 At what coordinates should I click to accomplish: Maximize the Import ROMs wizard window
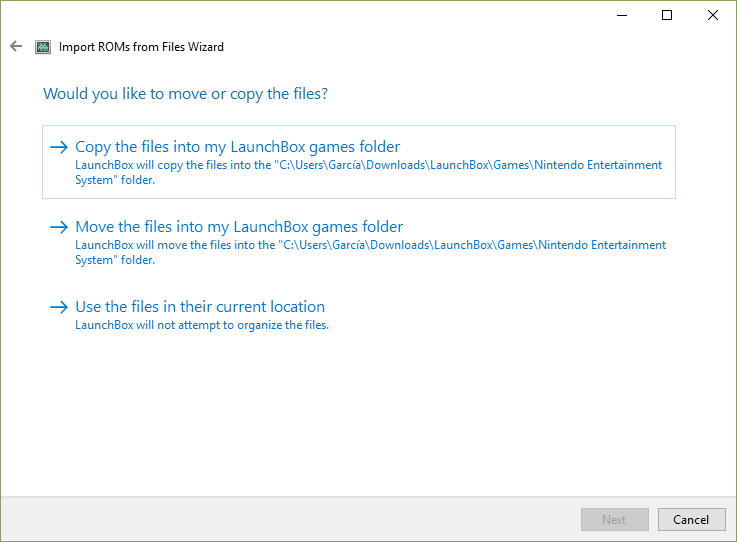[x=666, y=15]
